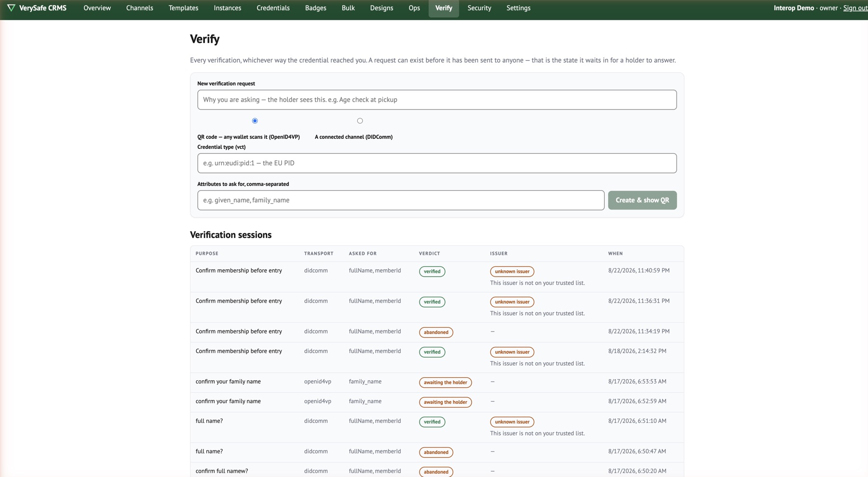
Task: Switch to the Credentials page
Action: [x=273, y=8]
